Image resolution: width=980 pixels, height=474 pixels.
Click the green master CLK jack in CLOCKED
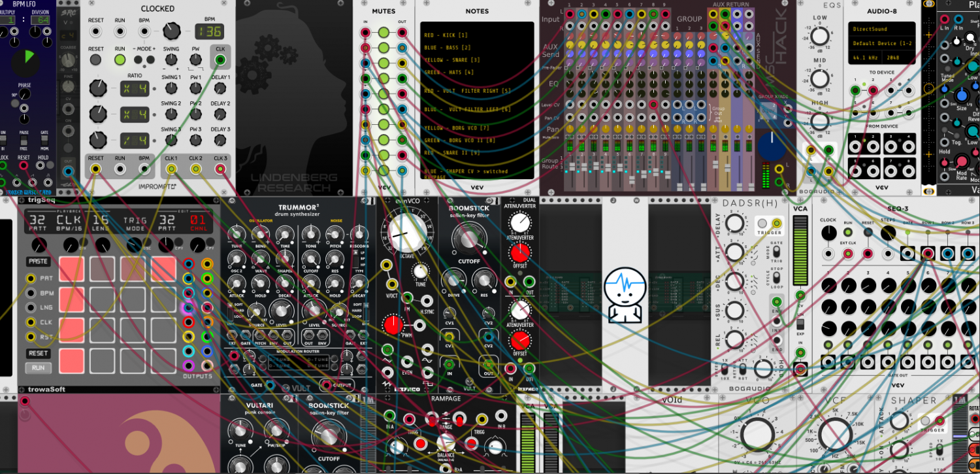point(220,60)
